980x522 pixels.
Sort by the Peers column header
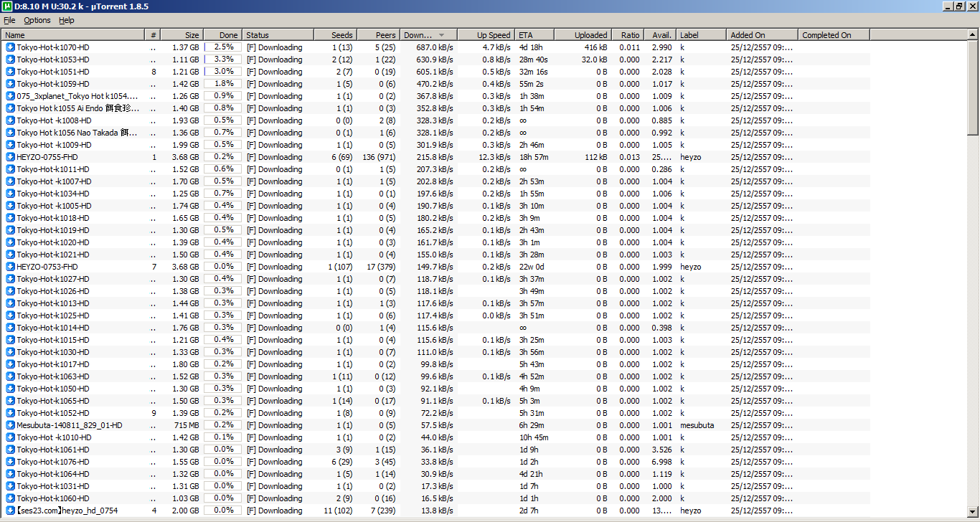pyautogui.click(x=378, y=34)
